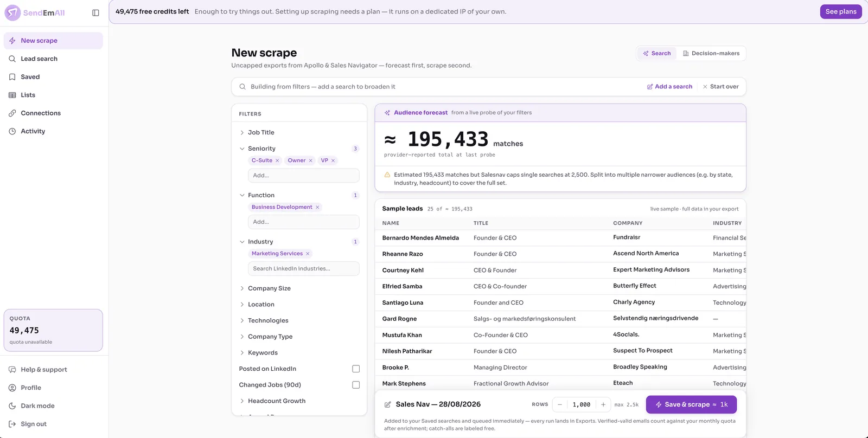Go to Saved section
The height and width of the screenshot is (438, 868).
point(53,77)
